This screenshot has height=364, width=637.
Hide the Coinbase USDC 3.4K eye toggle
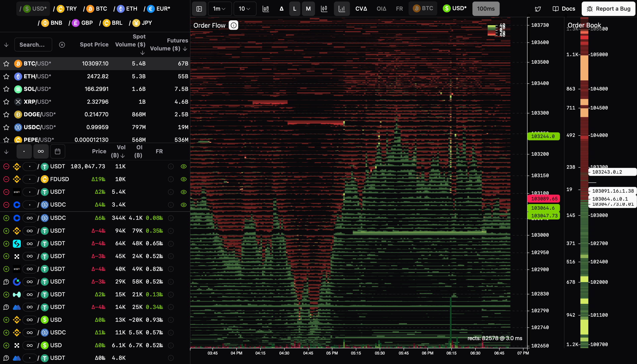[184, 205]
